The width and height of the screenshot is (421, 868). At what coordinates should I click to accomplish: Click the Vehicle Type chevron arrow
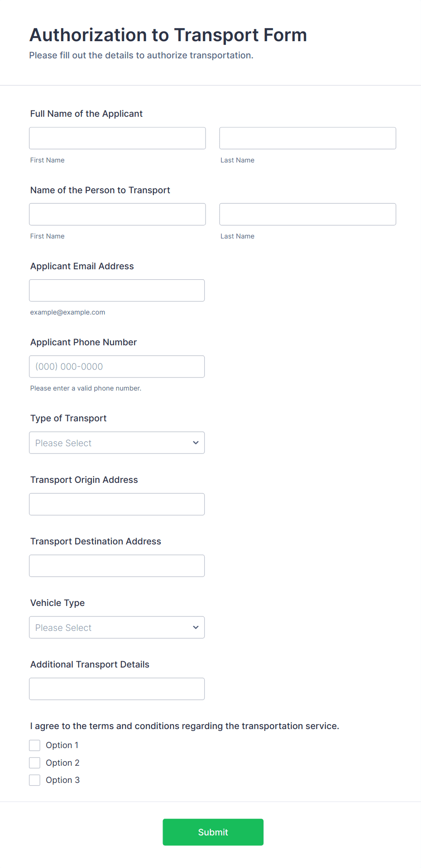pyautogui.click(x=196, y=627)
